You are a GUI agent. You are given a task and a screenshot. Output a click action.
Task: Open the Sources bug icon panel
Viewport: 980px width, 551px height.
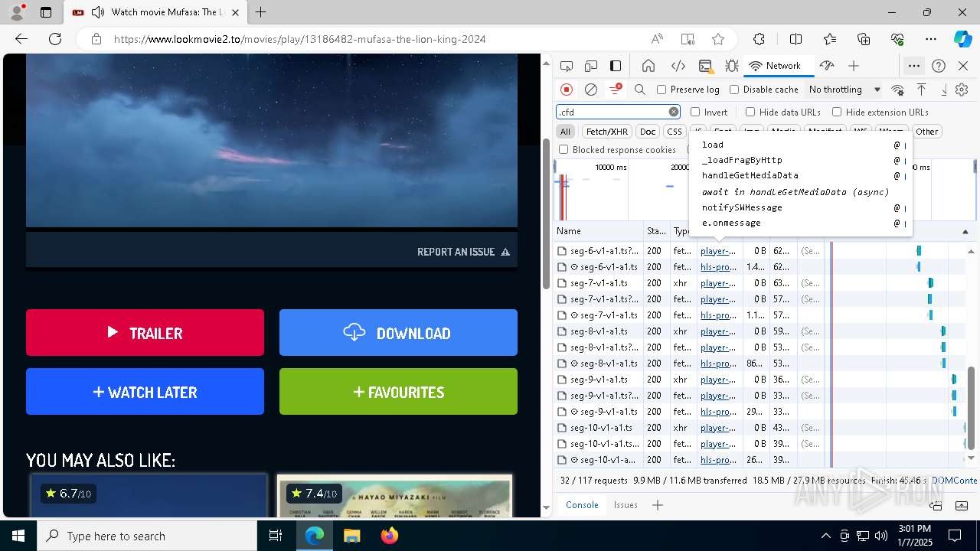pyautogui.click(x=731, y=66)
